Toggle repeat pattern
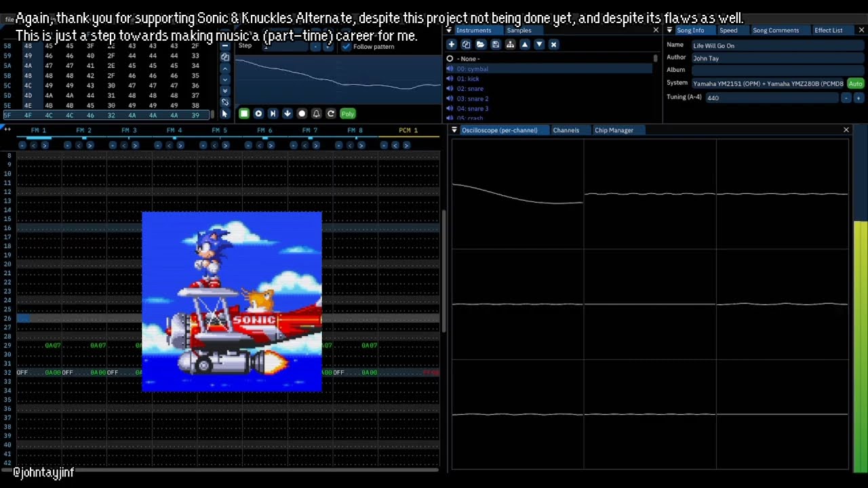This screenshot has height=488, width=868. pos(331,114)
